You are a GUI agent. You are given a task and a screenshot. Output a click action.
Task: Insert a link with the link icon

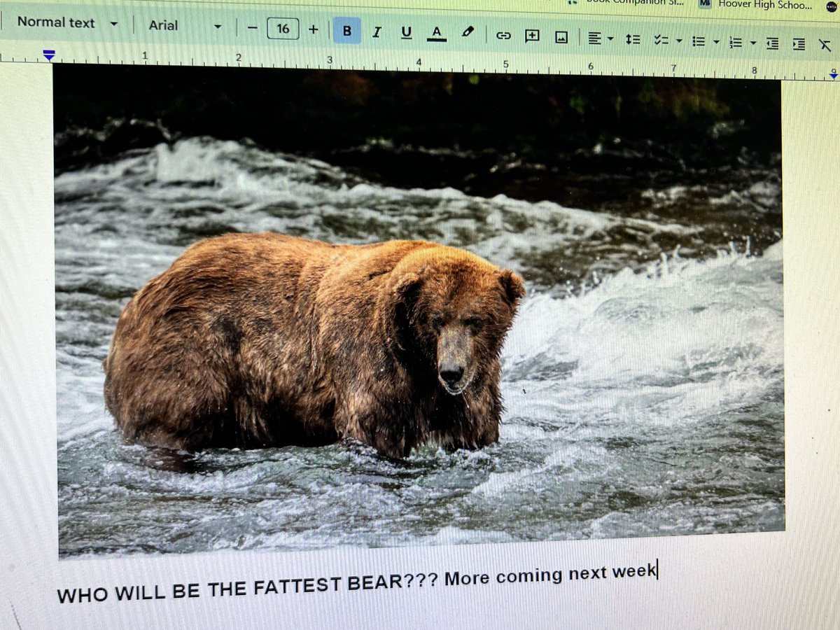click(503, 36)
